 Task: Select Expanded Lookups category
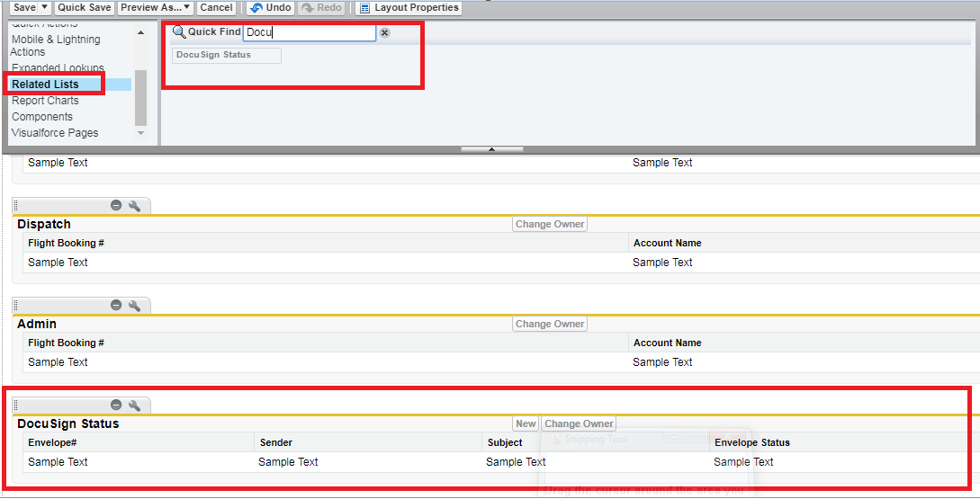click(58, 67)
